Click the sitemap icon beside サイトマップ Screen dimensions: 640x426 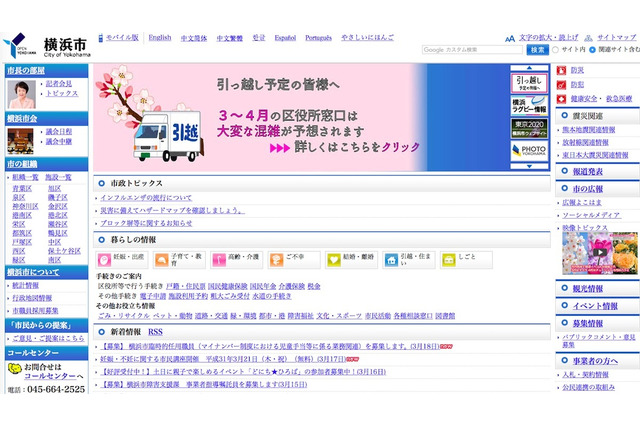pyautogui.click(x=588, y=38)
